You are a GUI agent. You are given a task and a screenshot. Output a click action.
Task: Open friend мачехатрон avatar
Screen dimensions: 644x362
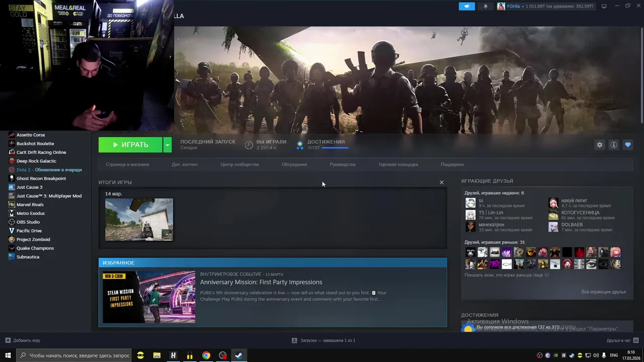point(470,227)
